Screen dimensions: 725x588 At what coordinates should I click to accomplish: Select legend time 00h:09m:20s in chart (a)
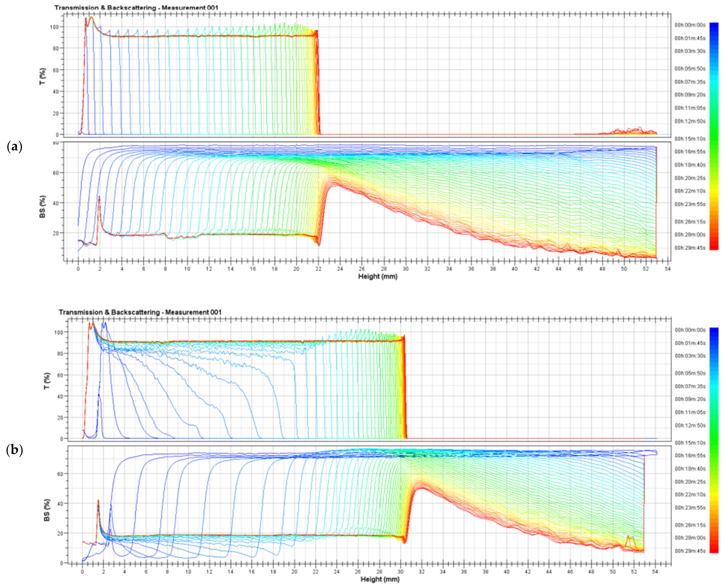pos(690,95)
